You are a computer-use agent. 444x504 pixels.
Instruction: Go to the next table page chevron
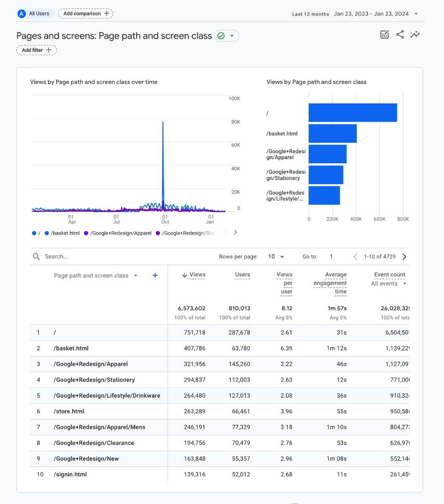coord(404,256)
